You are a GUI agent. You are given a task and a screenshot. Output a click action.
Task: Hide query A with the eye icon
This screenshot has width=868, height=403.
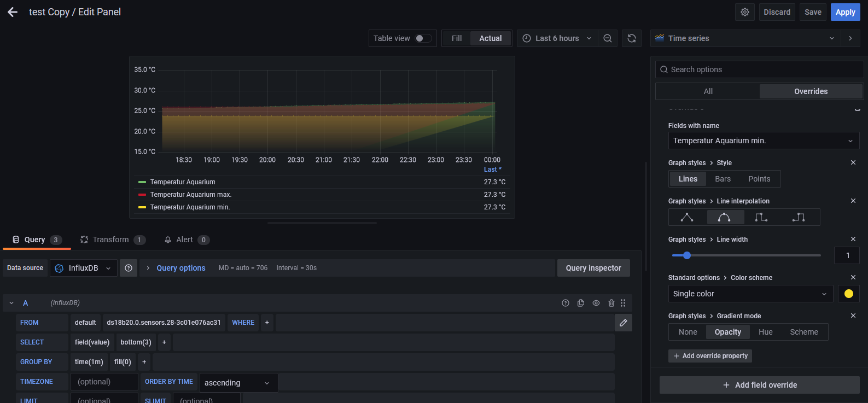coord(596,303)
